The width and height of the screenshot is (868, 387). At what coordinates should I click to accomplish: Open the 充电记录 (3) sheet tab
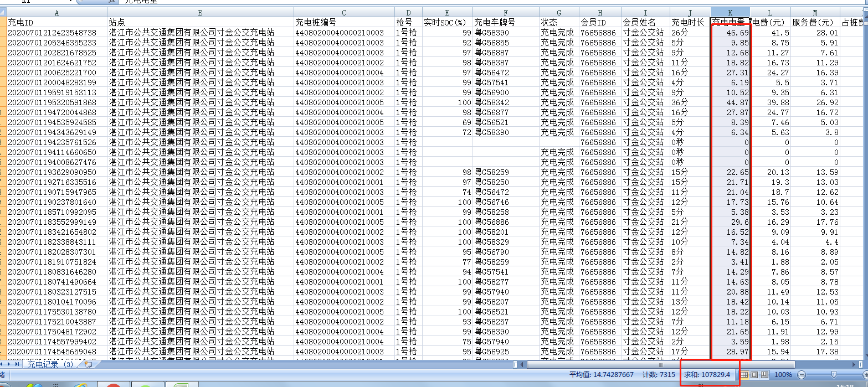pyautogui.click(x=50, y=364)
